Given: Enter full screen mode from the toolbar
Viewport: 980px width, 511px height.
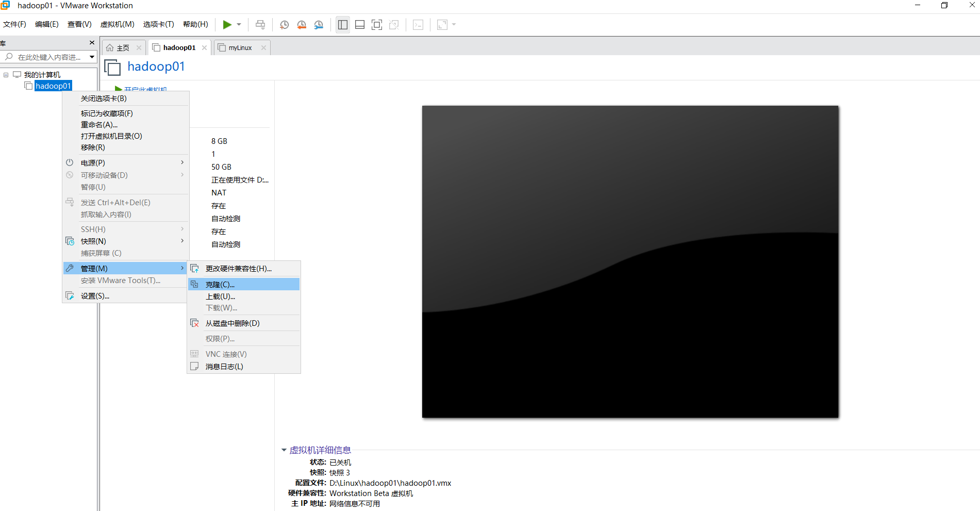Looking at the screenshot, I should pyautogui.click(x=377, y=25).
